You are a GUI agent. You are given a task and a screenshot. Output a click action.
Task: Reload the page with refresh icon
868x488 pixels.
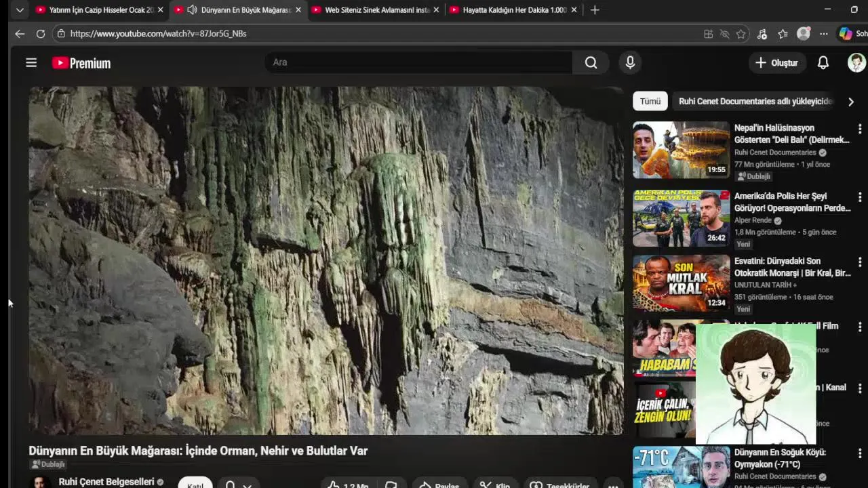tap(41, 33)
